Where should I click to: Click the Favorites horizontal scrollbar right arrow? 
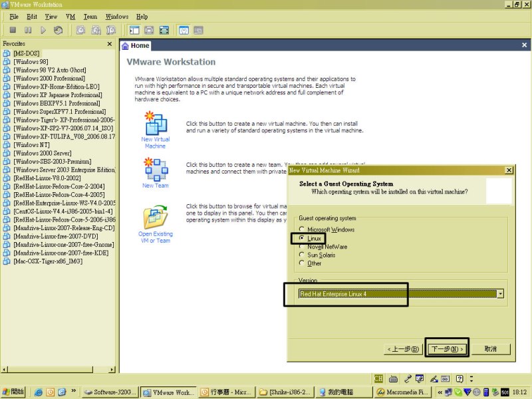[112, 369]
